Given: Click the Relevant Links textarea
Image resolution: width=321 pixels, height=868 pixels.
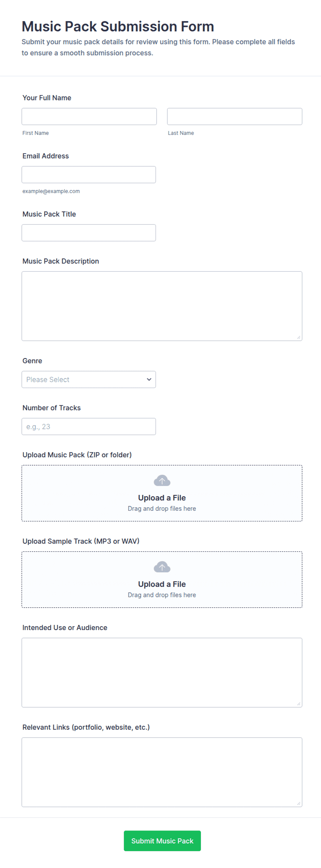Looking at the screenshot, I should pyautogui.click(x=162, y=772).
